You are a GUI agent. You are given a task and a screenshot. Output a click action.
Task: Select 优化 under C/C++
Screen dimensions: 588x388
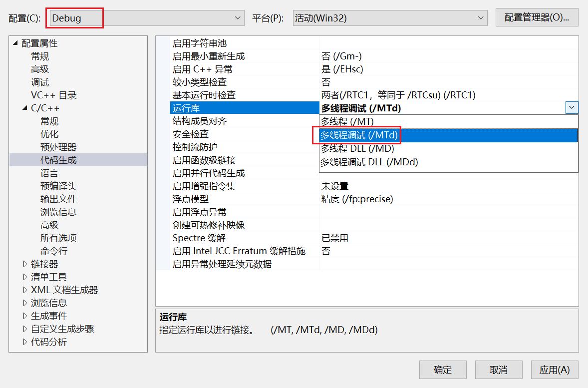[49, 134]
